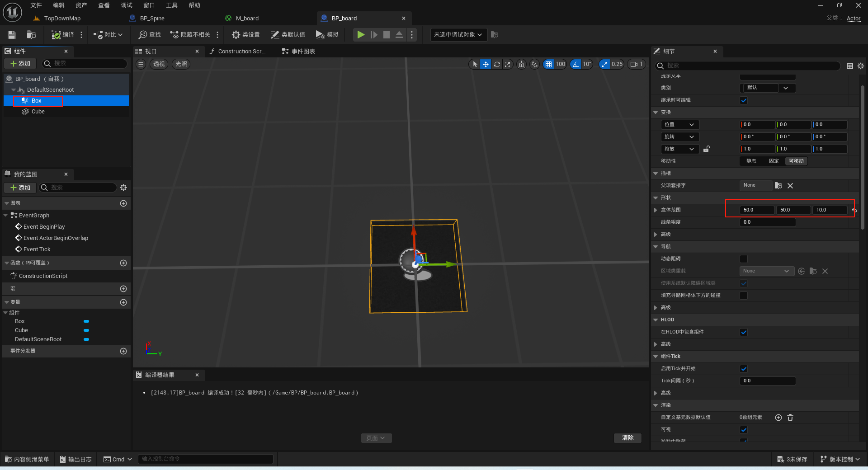
Task: Add new event dispatcher plus icon
Action: coord(123,351)
